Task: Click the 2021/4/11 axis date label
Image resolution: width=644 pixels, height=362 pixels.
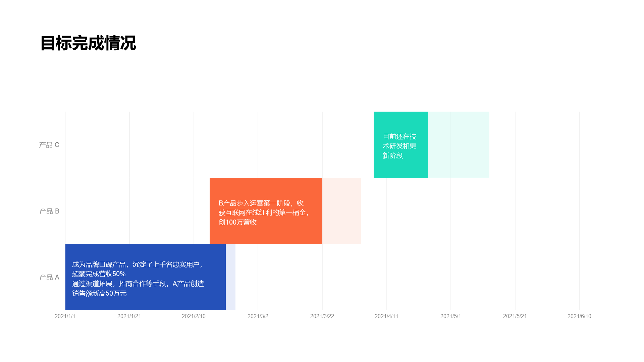Action: click(386, 316)
